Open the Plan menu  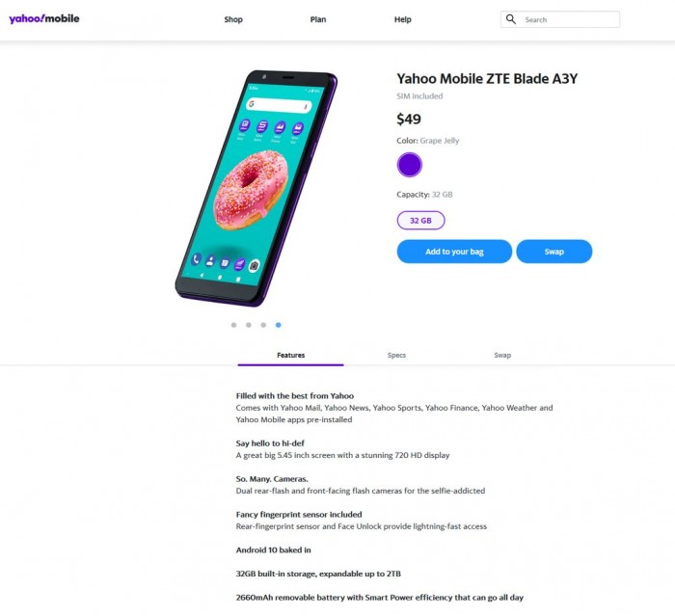point(318,19)
